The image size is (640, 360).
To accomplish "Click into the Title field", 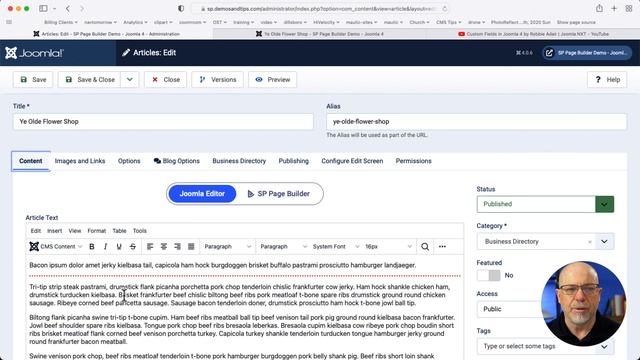I will (x=163, y=122).
